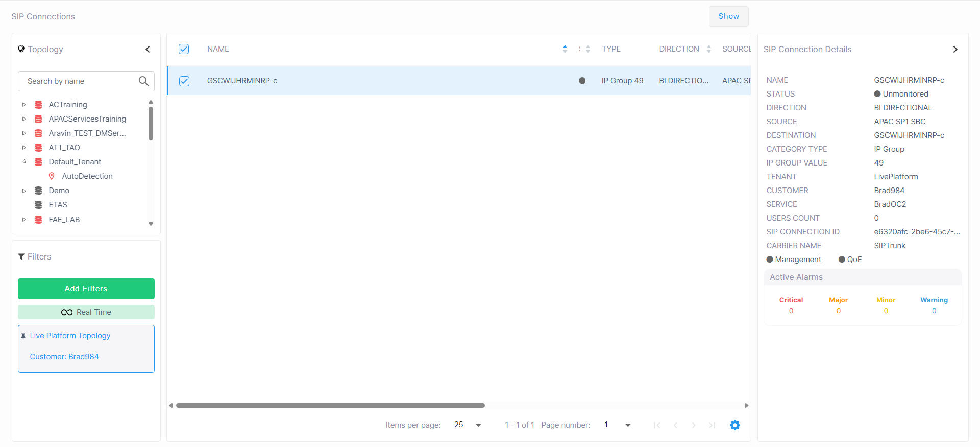Expand the ACTraining tenant node
Screen dimensions: 980x447
[x=24, y=105]
